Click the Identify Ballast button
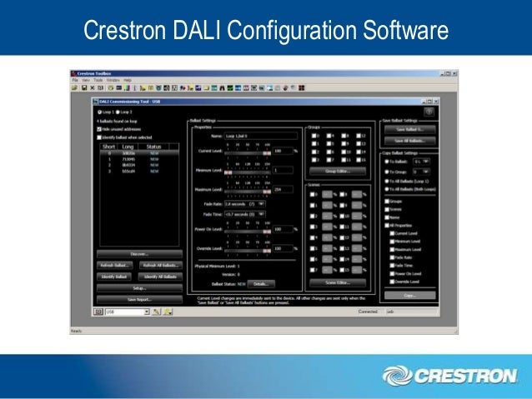The image size is (532, 399). click(x=114, y=277)
